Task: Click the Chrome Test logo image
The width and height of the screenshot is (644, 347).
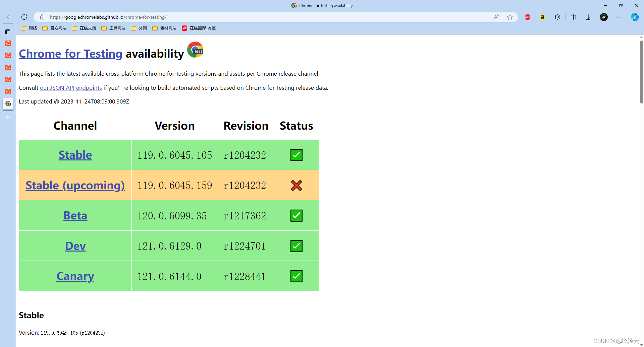Action: 196,50
